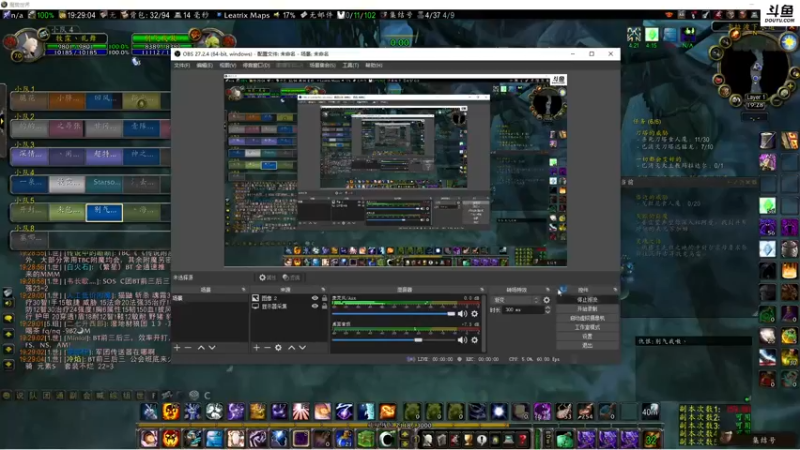The height and width of the screenshot is (450, 800).
Task: Pop out the 来源 dock via its header icon
Action: (322, 290)
